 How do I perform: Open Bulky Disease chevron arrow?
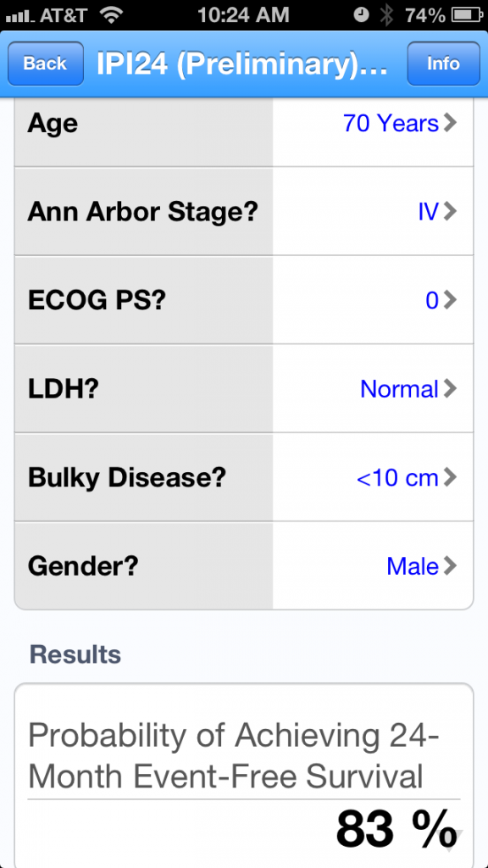[451, 477]
